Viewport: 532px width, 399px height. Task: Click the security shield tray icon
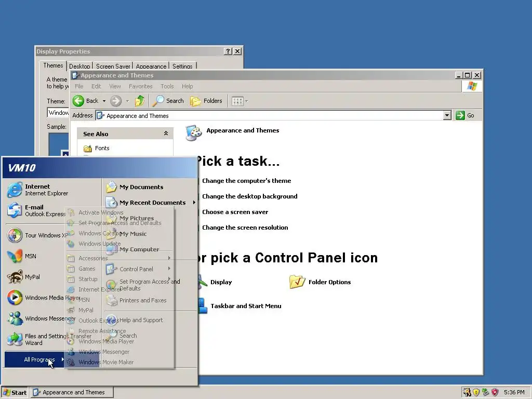pos(476,392)
